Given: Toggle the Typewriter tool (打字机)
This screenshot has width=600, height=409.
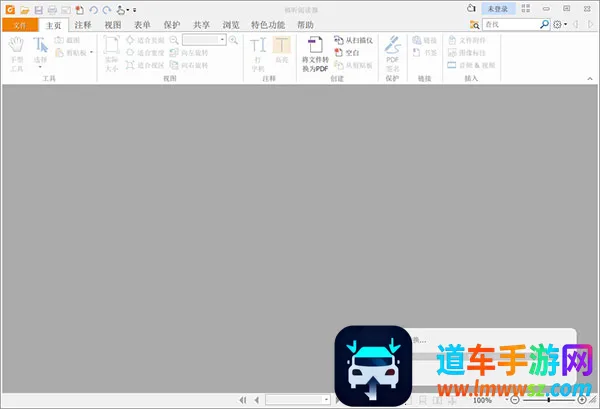Looking at the screenshot, I should [x=258, y=50].
